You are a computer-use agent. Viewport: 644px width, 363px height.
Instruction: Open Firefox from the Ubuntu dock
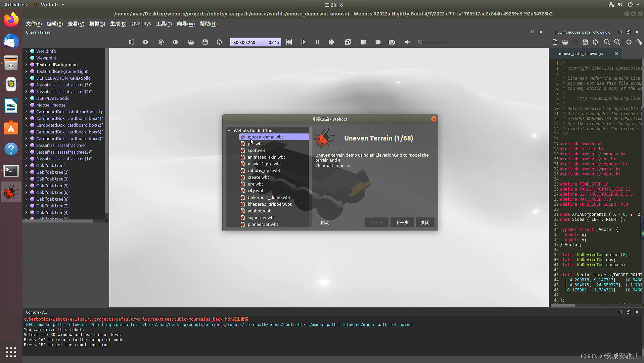[11, 20]
